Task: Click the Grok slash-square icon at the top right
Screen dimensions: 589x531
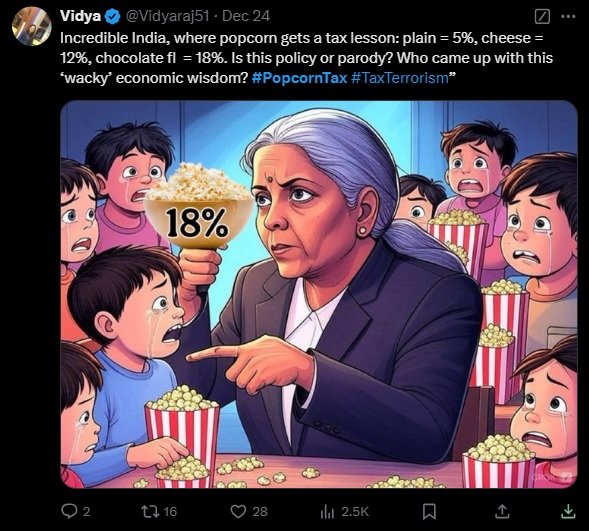Action: (542, 17)
